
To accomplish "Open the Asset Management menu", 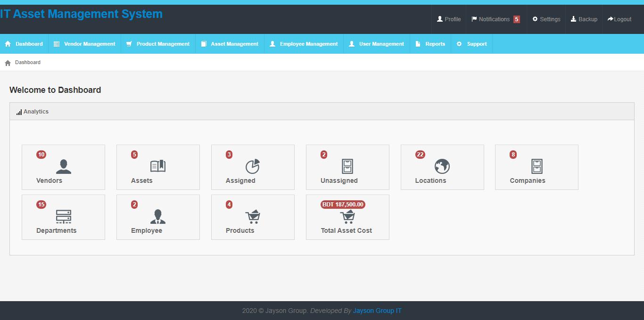I will click(x=230, y=44).
